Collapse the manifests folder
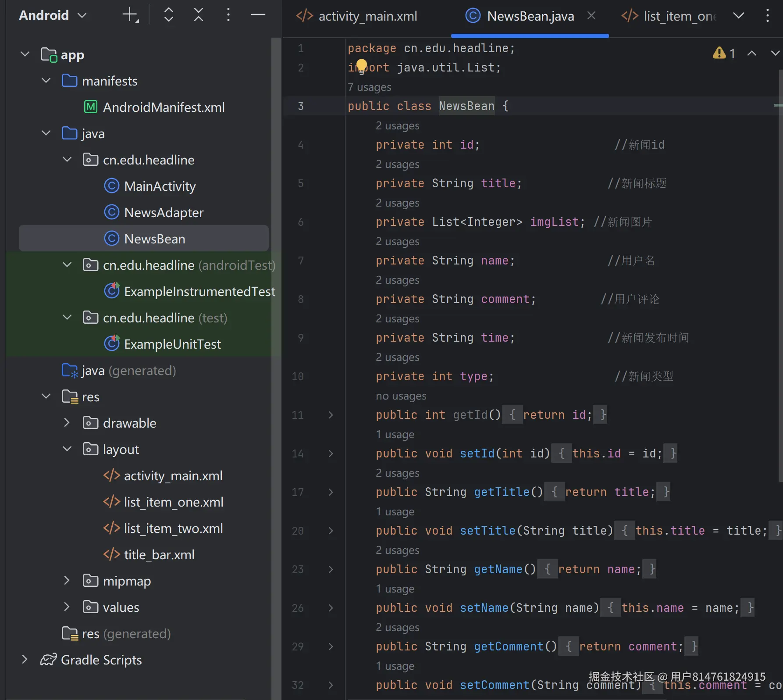Image resolution: width=783 pixels, height=700 pixels. tap(46, 81)
